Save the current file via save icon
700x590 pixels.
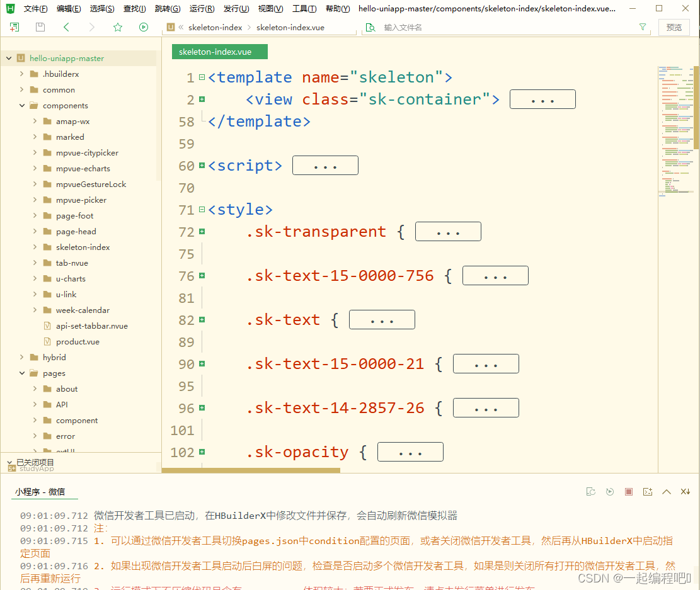click(40, 27)
